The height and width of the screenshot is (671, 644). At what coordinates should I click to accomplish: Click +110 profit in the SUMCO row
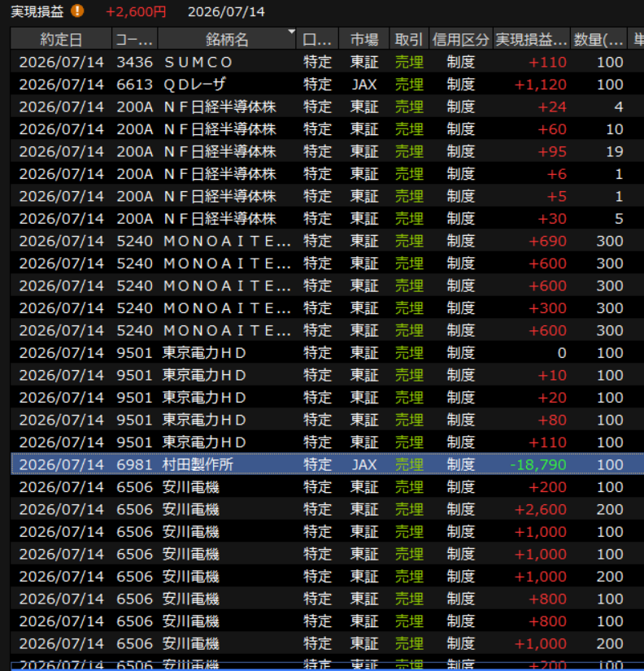[547, 62]
